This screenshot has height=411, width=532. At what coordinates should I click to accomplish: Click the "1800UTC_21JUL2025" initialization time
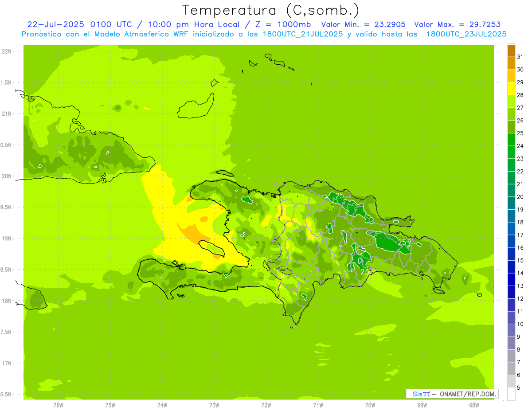tap(302, 34)
